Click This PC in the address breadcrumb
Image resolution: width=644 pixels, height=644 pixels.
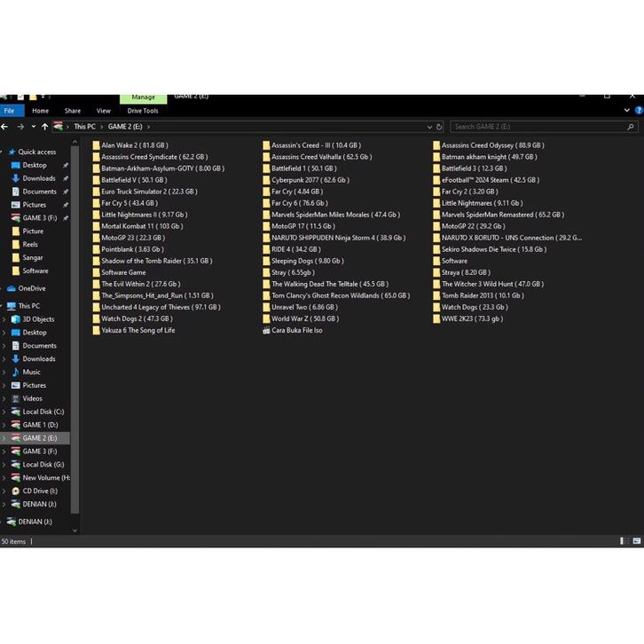(x=84, y=127)
